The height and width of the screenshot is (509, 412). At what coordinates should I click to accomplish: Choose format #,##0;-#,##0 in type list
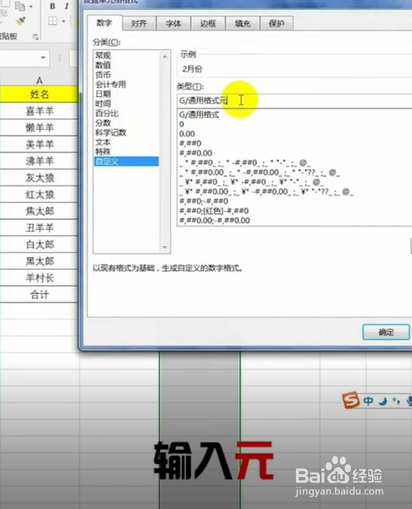point(204,201)
